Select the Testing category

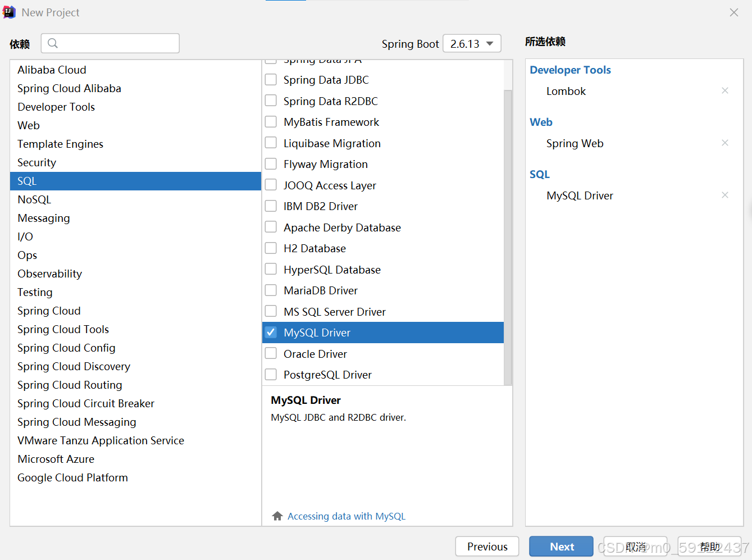[x=135, y=292]
